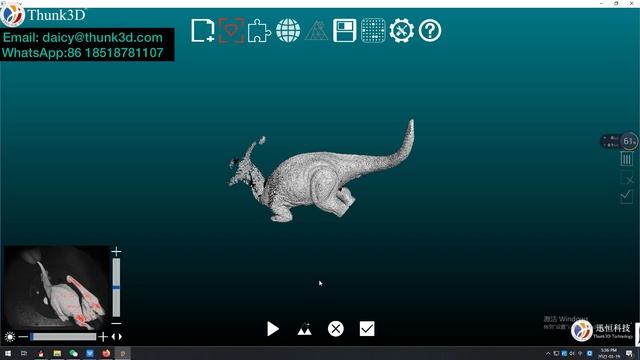Screen dimensions: 640x360
Task: Open the dotted calibration grid icon
Action: point(373,31)
